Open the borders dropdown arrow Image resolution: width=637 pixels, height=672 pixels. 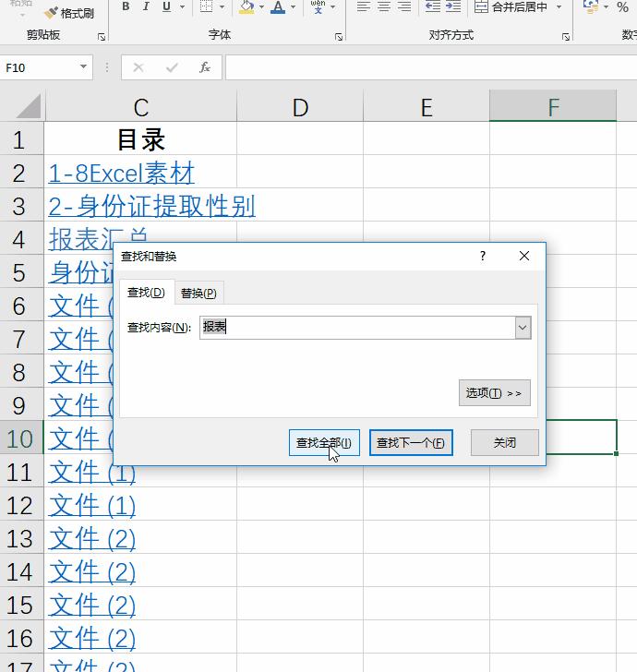[x=222, y=6]
